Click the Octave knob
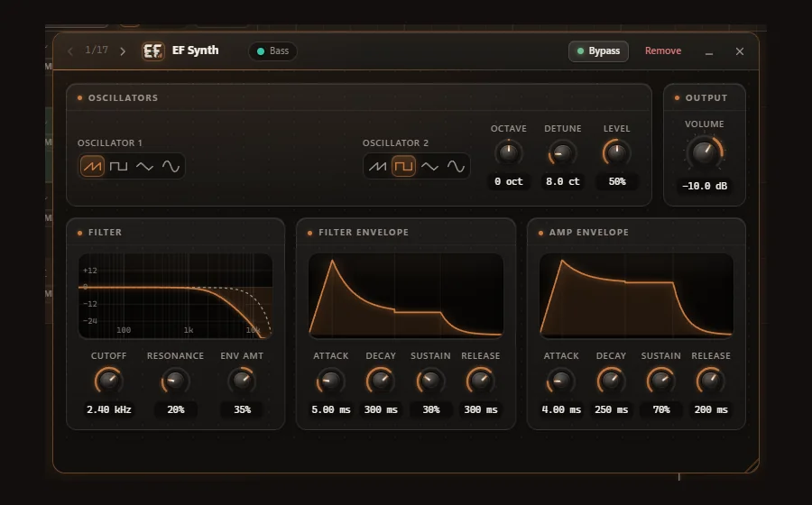Screen dimensions: 812x505 pyautogui.click(x=509, y=152)
